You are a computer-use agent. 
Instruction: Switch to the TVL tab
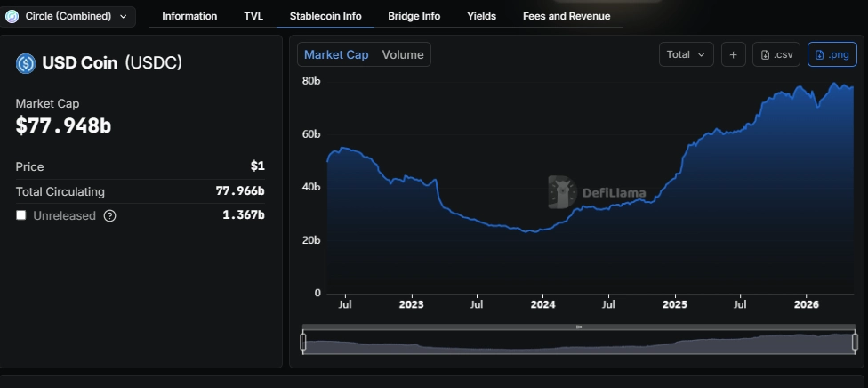click(x=253, y=16)
